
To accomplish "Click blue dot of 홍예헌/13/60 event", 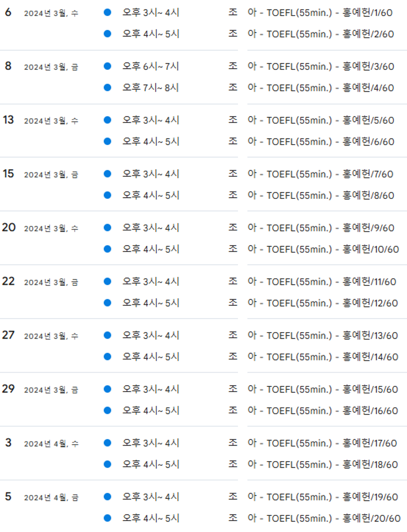I will (108, 335).
